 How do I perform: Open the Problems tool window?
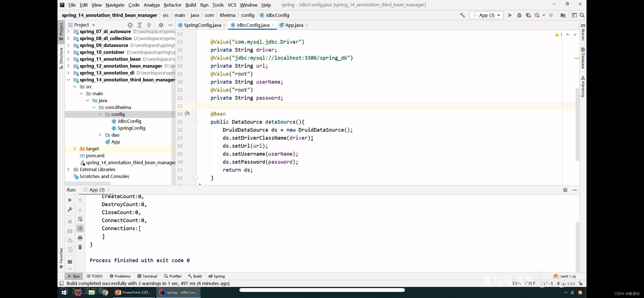coord(120,276)
